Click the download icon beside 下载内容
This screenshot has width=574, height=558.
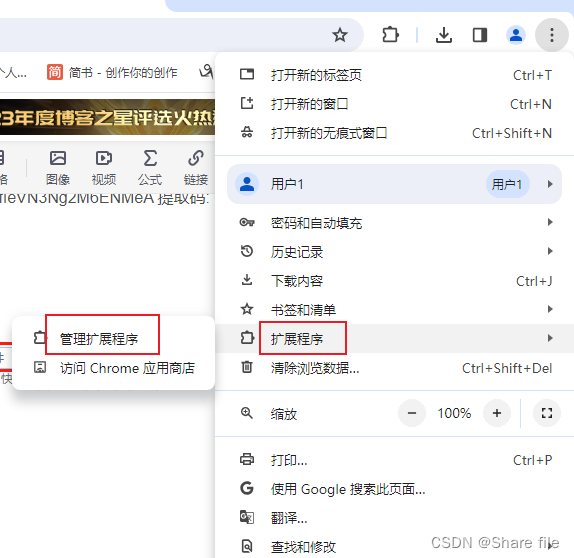pyautogui.click(x=247, y=280)
